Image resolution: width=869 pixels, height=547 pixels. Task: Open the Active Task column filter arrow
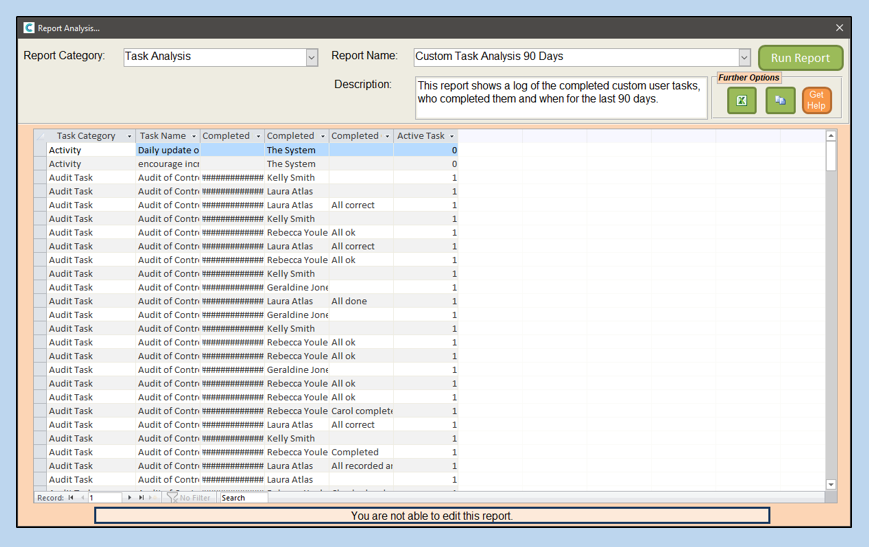(x=451, y=136)
